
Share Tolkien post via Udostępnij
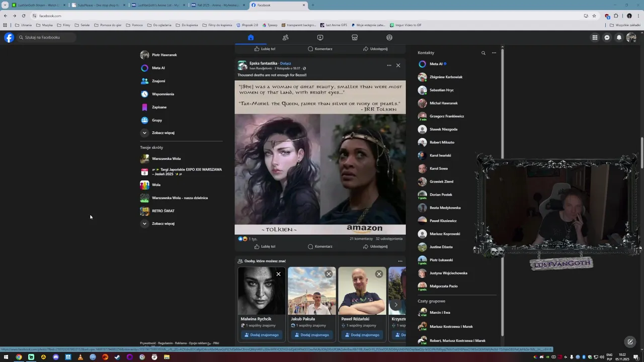375,246
